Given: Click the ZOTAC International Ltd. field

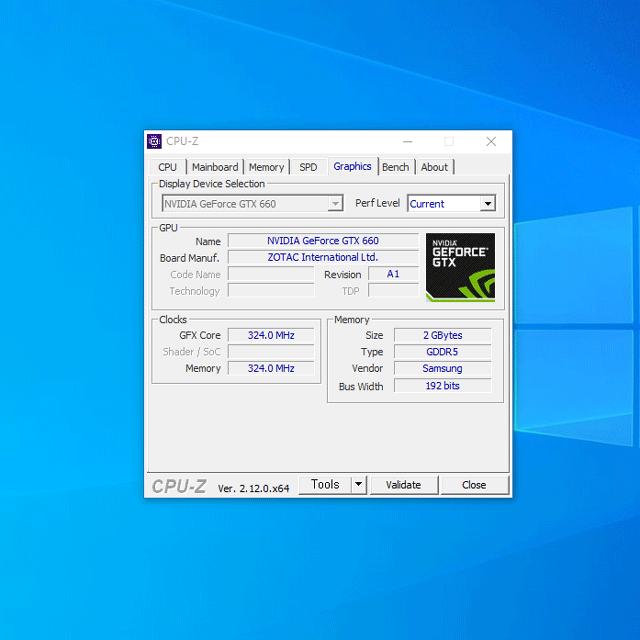Looking at the screenshot, I should pos(323,257).
